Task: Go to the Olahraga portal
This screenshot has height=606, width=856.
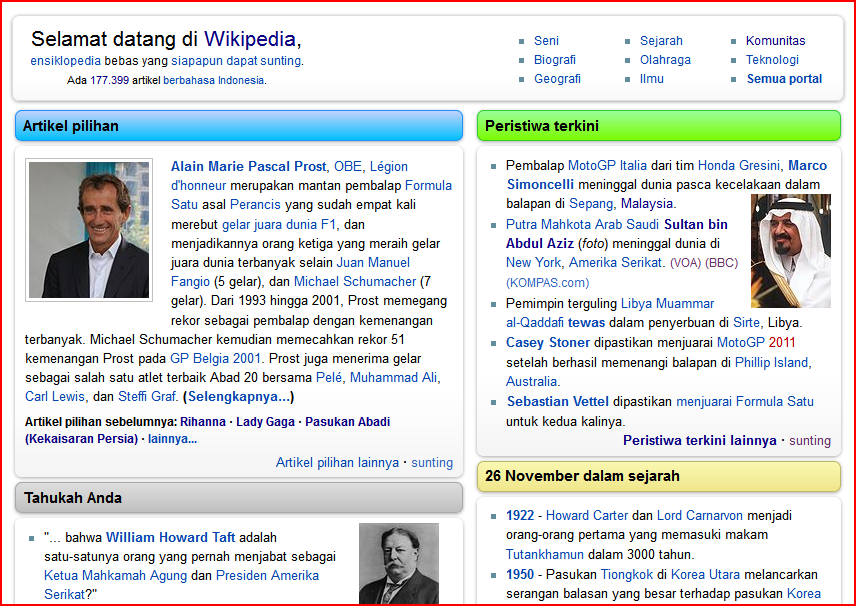Action: tap(665, 60)
